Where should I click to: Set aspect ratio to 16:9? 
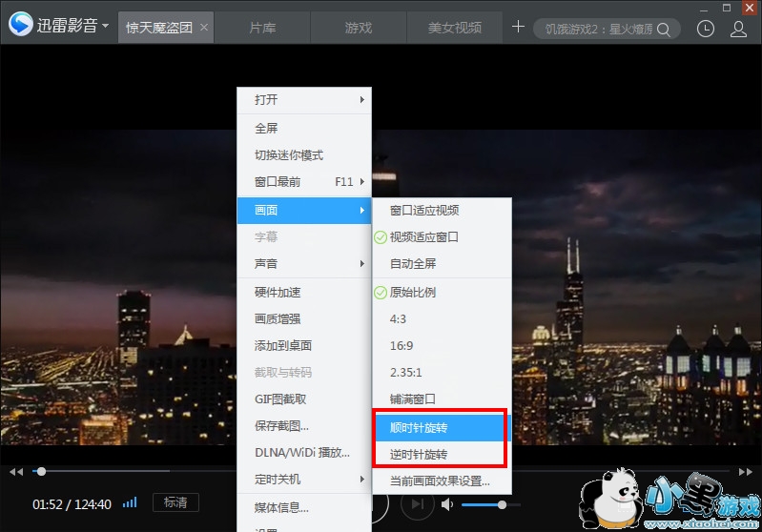pos(443,346)
